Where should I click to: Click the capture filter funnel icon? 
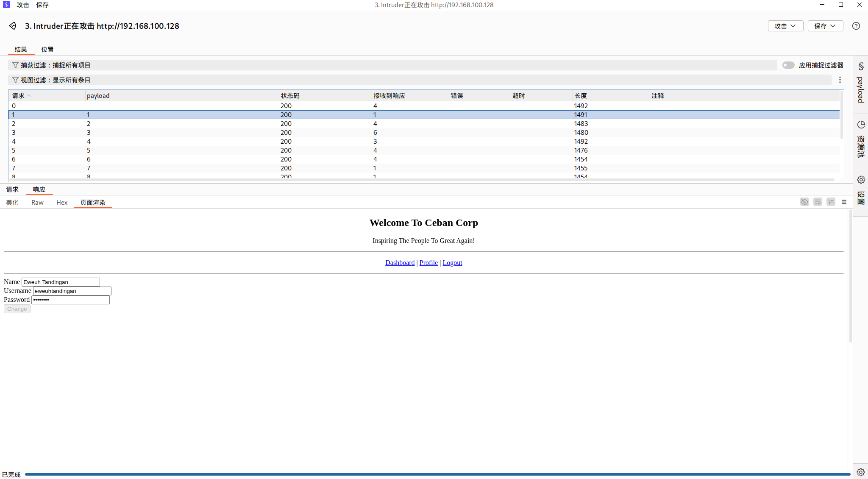click(15, 65)
